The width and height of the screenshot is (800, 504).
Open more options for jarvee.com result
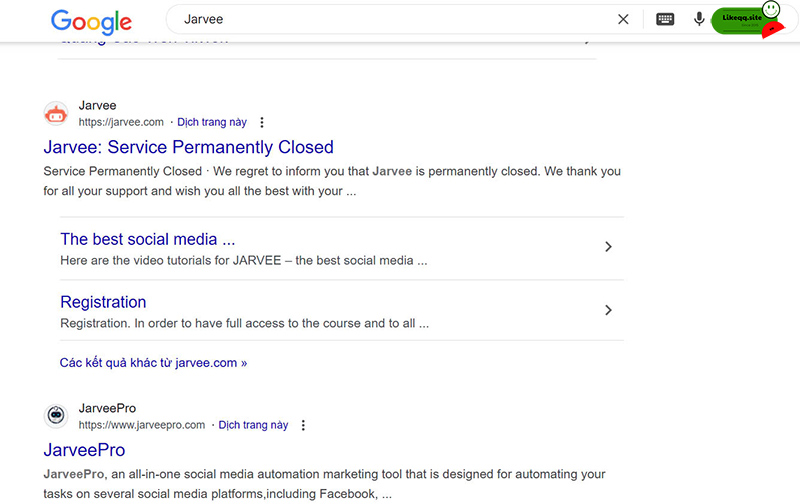262,122
